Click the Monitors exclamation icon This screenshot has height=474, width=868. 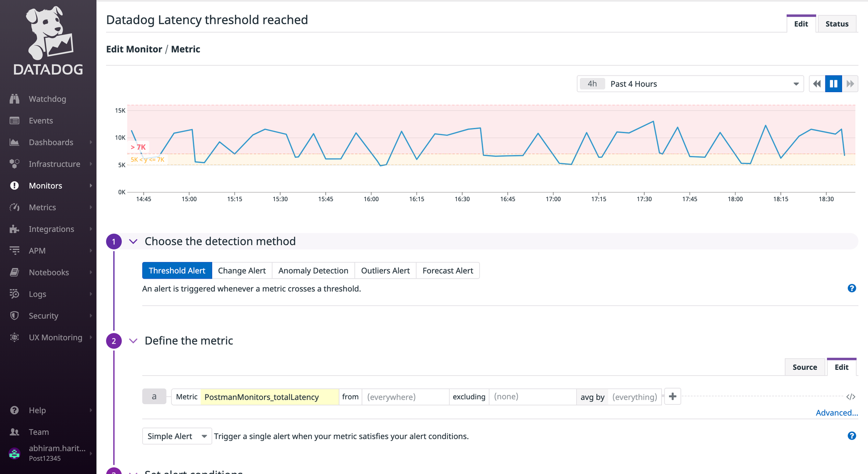(14, 186)
